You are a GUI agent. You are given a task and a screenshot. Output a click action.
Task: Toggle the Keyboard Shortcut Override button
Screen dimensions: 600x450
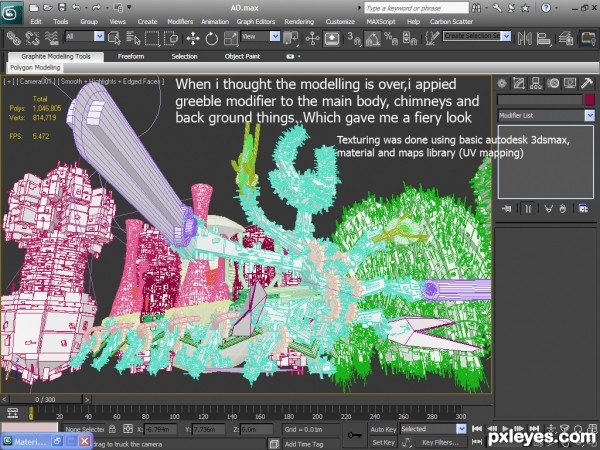(331, 38)
